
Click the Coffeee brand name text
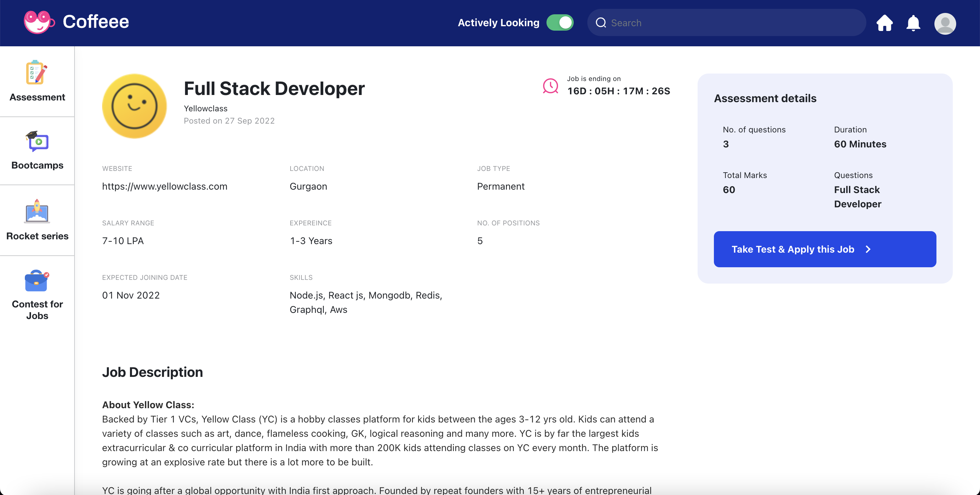coord(96,22)
